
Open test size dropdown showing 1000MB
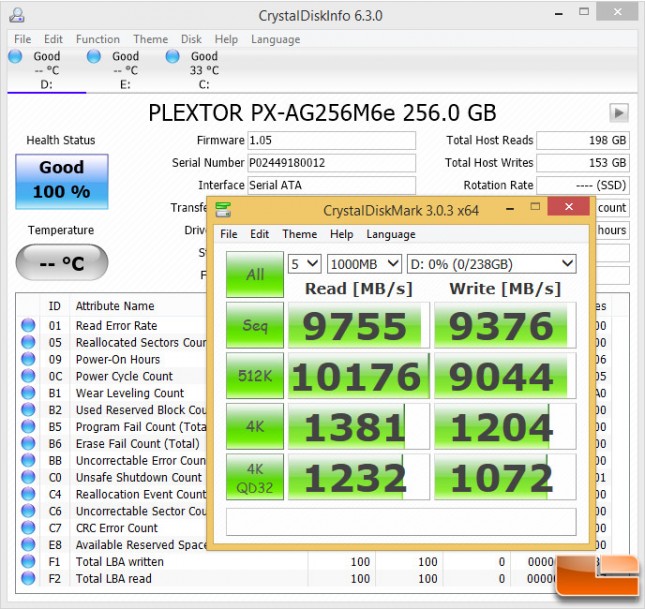point(364,264)
